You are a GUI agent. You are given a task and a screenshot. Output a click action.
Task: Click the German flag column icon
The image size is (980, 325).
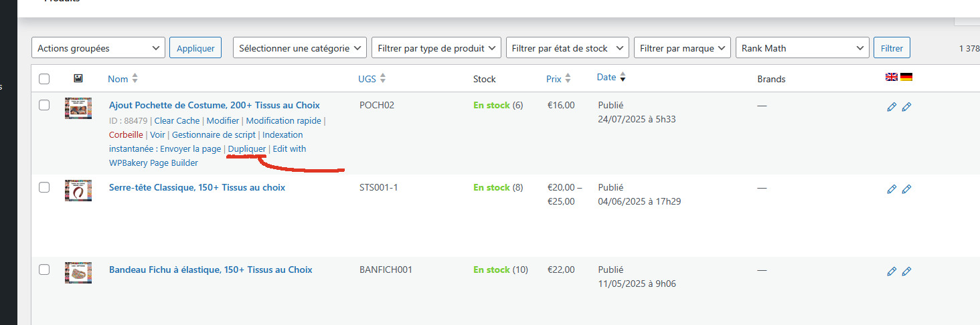906,78
